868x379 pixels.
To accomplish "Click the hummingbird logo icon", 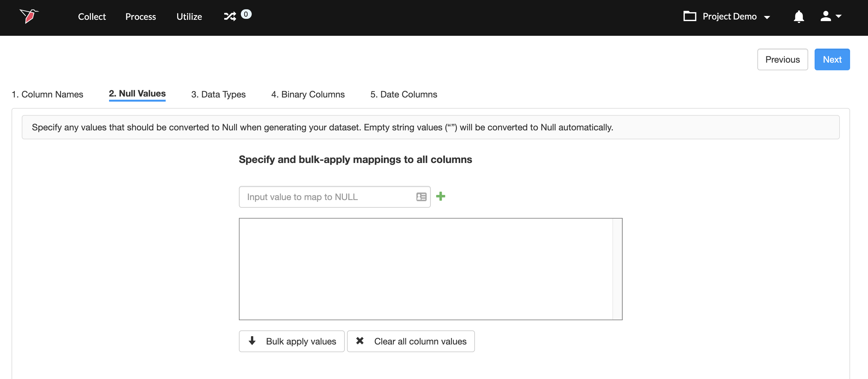I will [29, 16].
